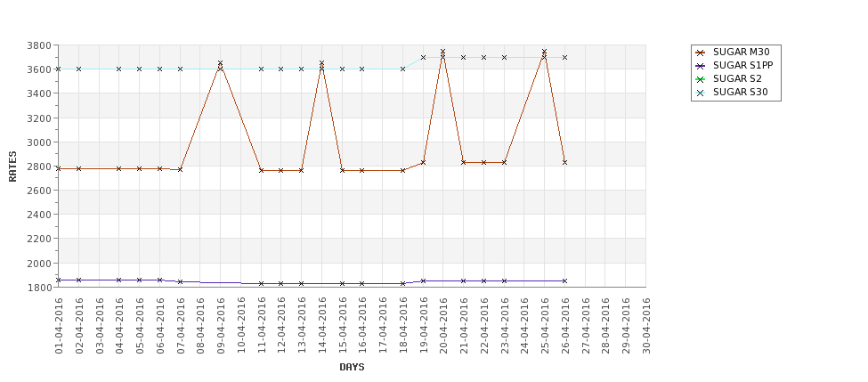The image size is (868, 382).
Task: Click the 16-04-2016 date label
Action: point(362,326)
